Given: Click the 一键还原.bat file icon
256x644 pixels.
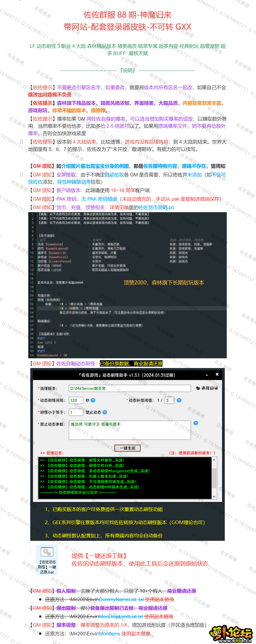Looking at the screenshot, I should pos(47,560).
